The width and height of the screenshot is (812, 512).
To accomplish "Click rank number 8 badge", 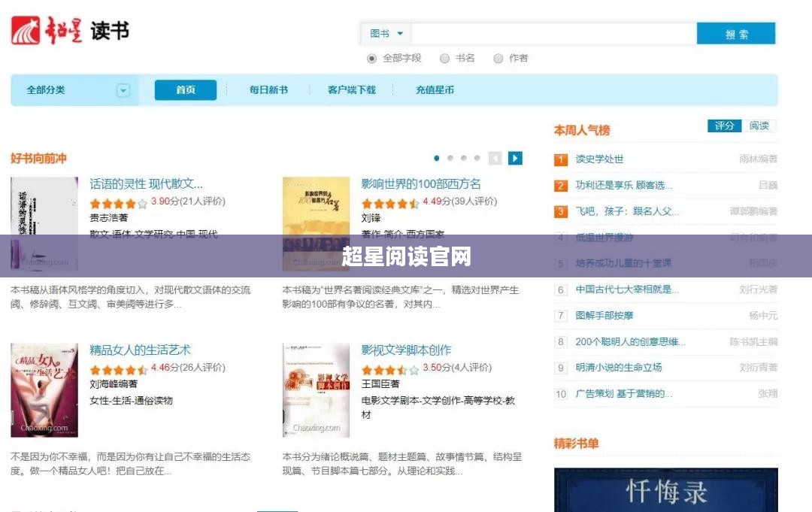I will [x=561, y=341].
